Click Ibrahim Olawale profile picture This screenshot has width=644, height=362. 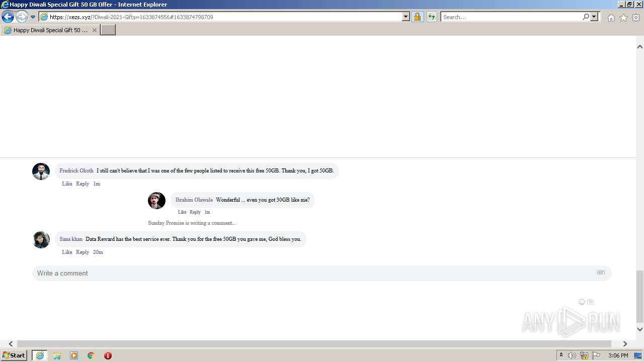(x=156, y=201)
